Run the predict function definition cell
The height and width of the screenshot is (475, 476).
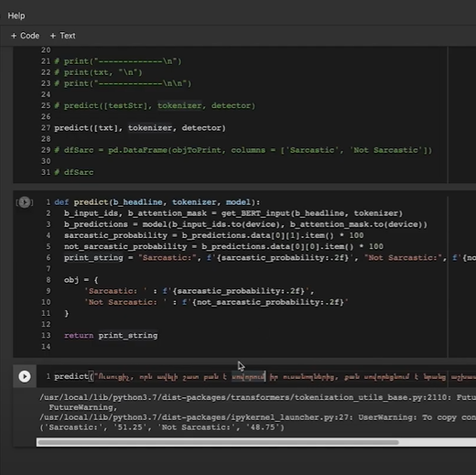(x=25, y=202)
